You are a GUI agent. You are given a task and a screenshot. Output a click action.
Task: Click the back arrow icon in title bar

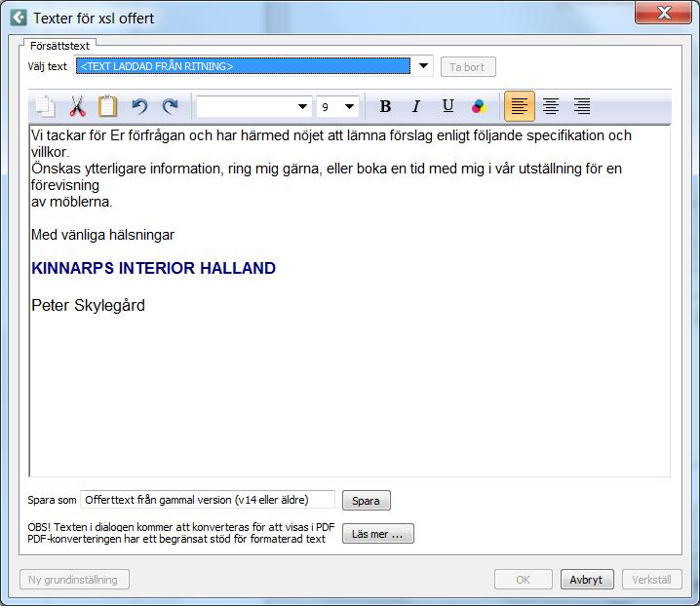click(x=19, y=18)
